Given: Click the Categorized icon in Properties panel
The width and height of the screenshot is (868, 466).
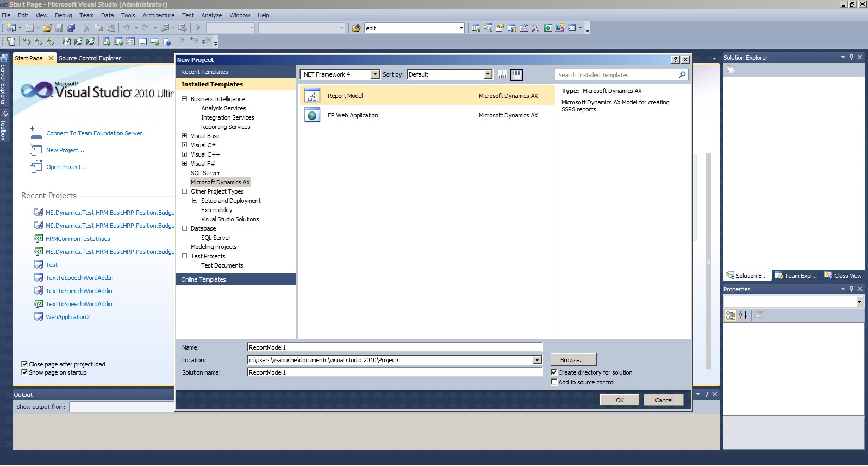Looking at the screenshot, I should point(730,315).
